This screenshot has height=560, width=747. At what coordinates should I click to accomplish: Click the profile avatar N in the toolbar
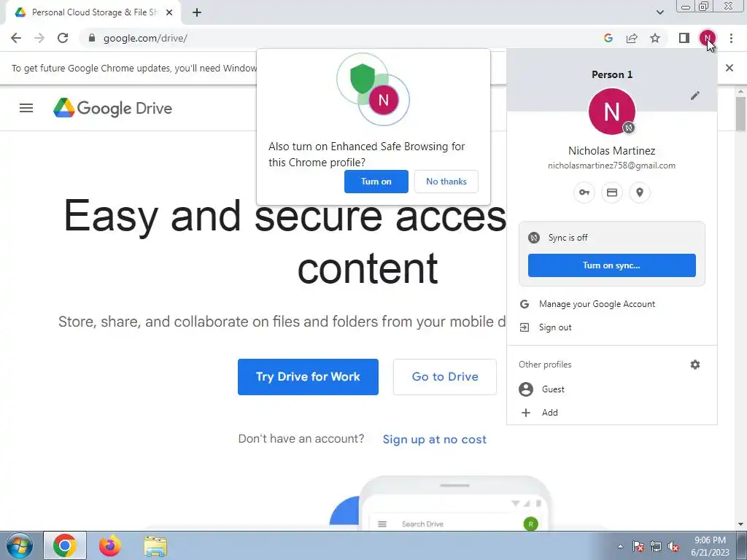coord(708,38)
